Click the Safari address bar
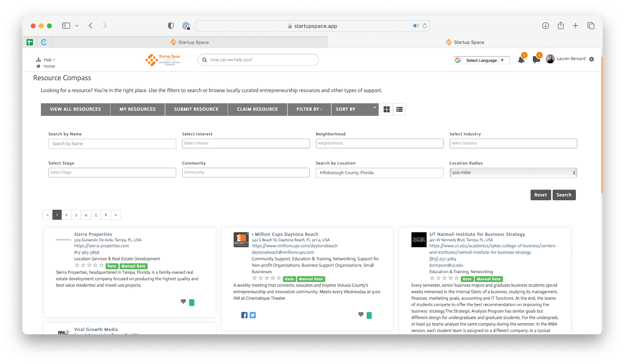 point(312,26)
